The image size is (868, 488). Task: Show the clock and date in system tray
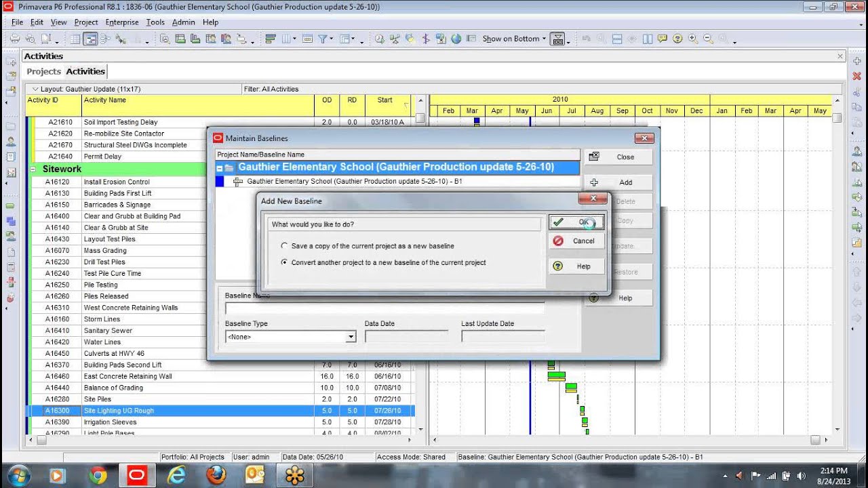833,476
